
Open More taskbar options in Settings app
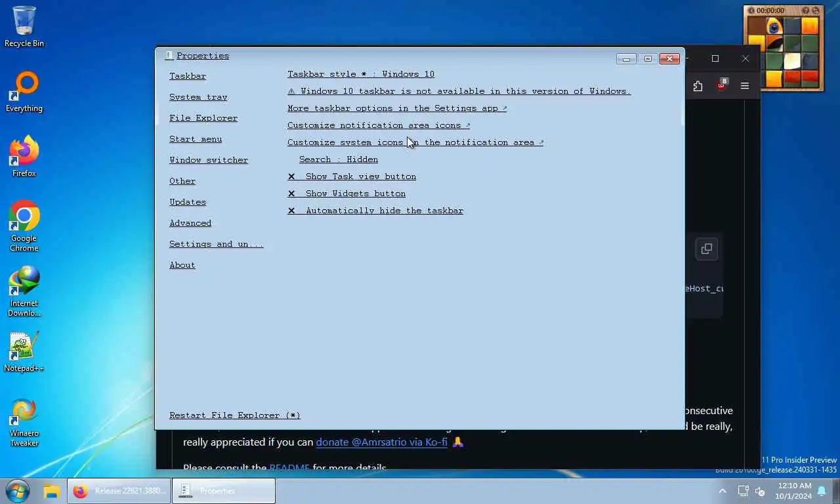coord(397,108)
